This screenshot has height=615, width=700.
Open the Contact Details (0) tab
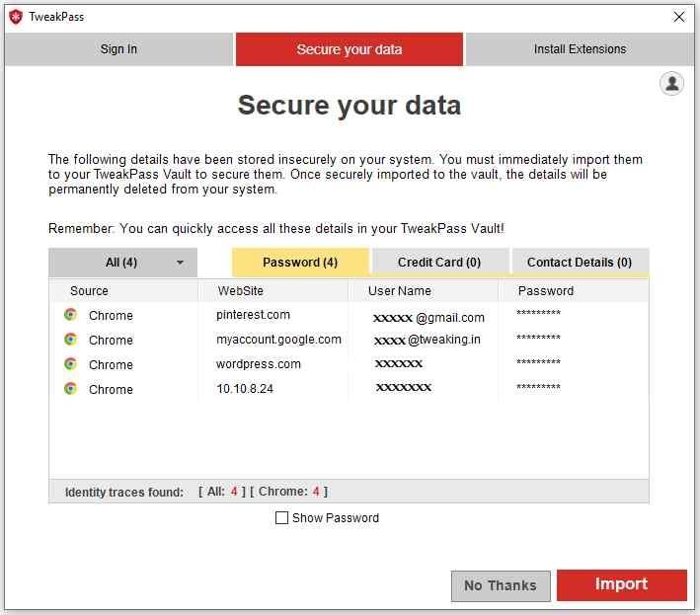580,263
